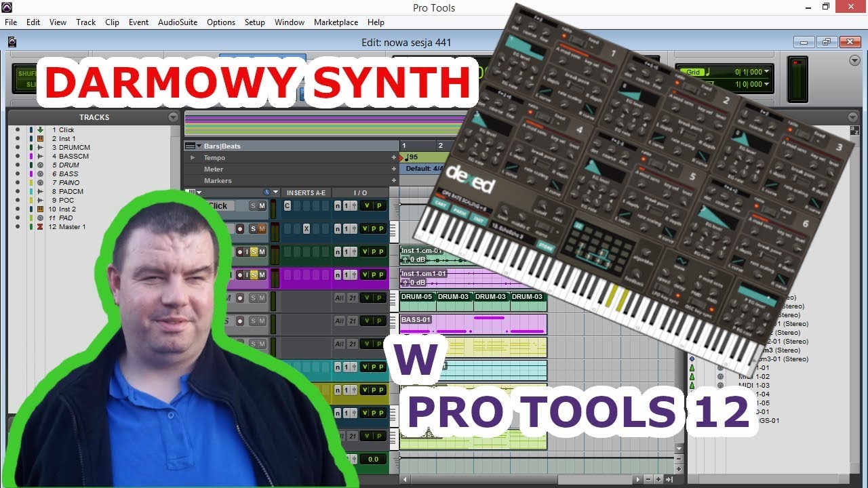Click the instrument track icon next to '2 Inst 1'
The image size is (868, 488).
40,138
